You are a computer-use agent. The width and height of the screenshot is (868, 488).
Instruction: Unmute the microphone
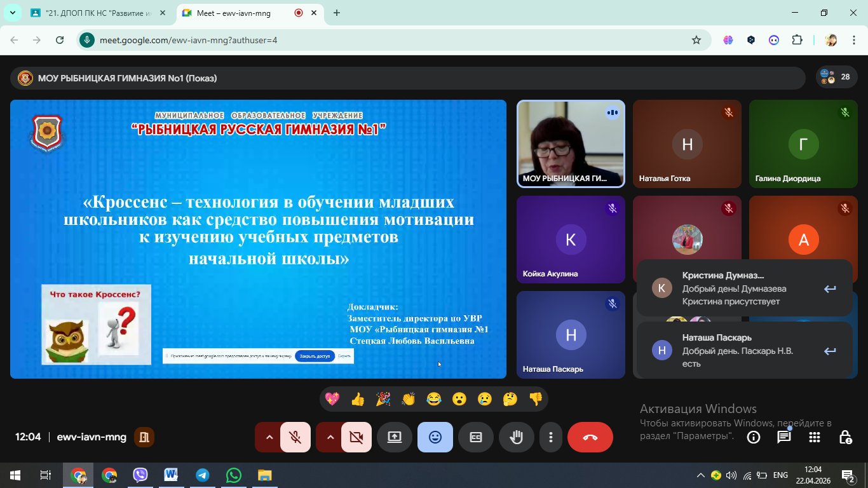pos(295,437)
